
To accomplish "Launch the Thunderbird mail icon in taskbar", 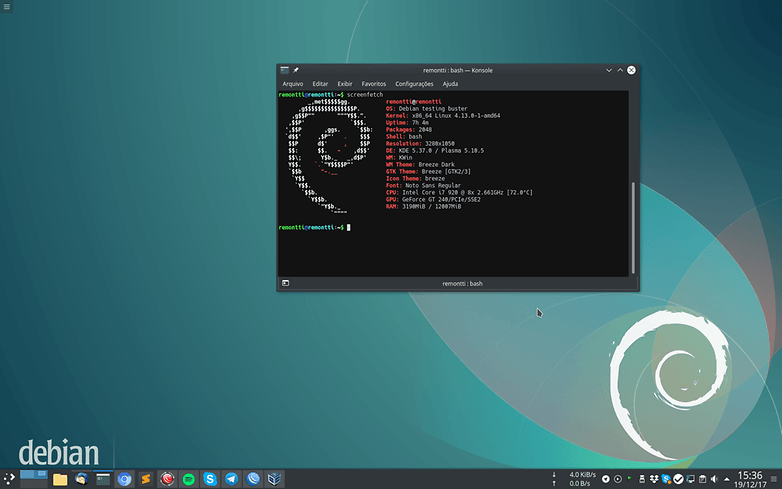I will point(81,479).
